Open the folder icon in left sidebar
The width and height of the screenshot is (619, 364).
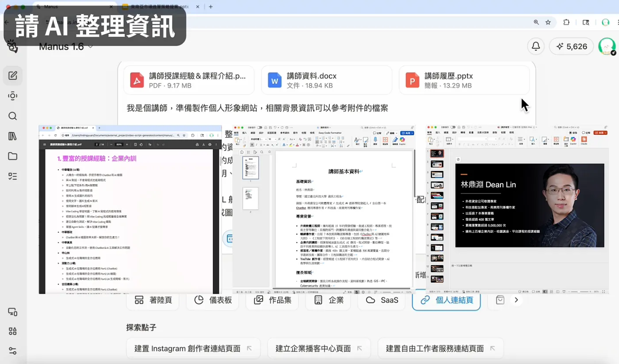click(x=13, y=156)
